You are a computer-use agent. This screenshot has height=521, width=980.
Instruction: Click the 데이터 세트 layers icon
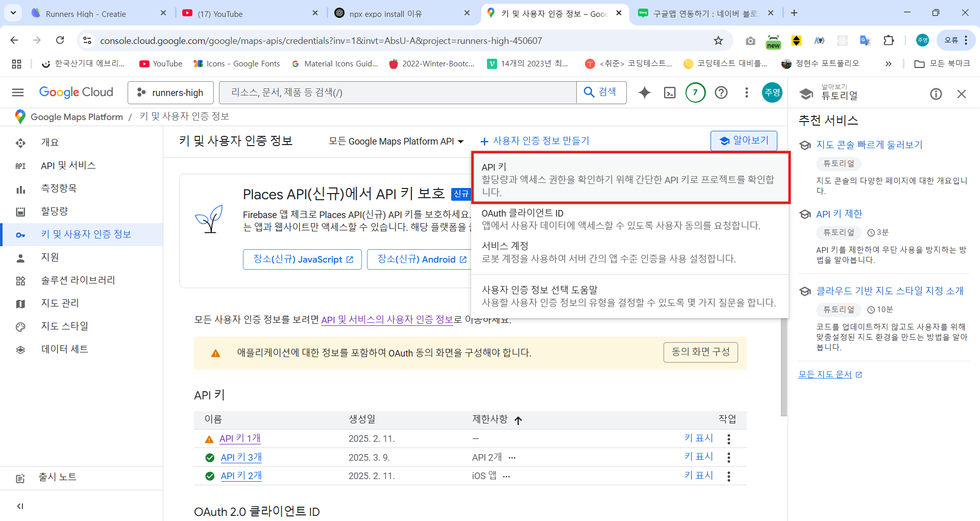tap(20, 350)
